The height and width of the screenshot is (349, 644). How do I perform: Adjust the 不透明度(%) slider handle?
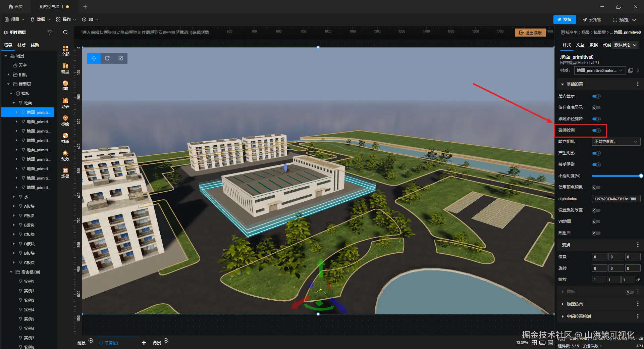(x=641, y=176)
